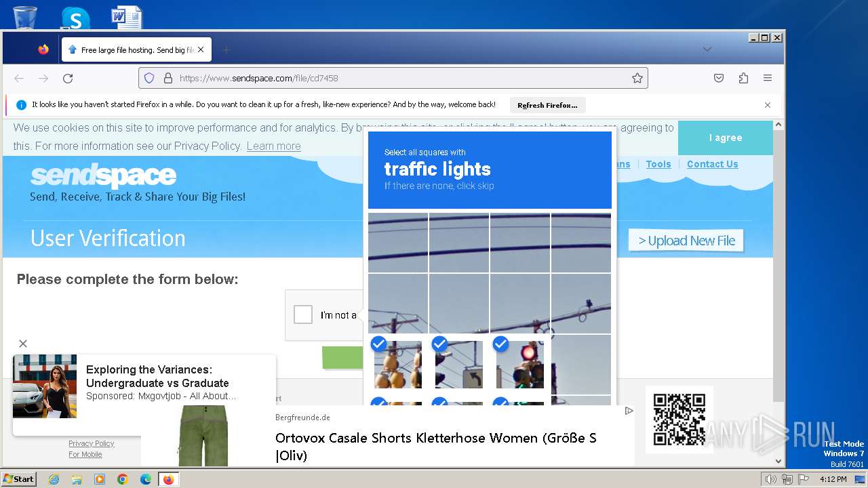
Task: Open the Windows Start menu
Action: (x=19, y=479)
